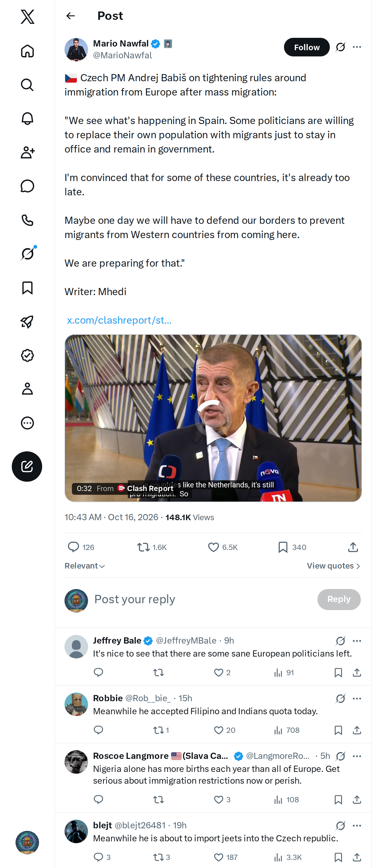Viewport: 372px width, 868px height.
Task: Play the Clash Report video
Action: tap(213, 418)
